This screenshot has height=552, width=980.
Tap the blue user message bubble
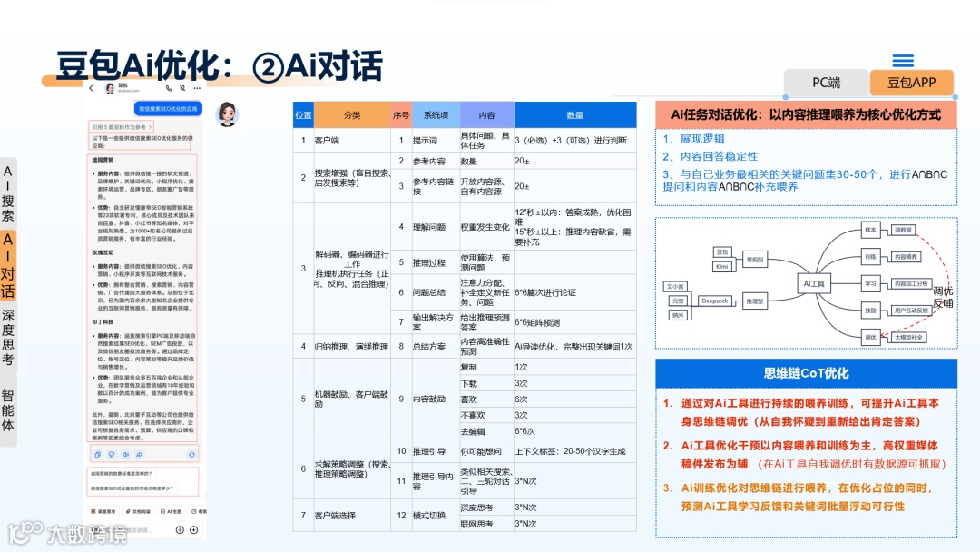pos(168,109)
